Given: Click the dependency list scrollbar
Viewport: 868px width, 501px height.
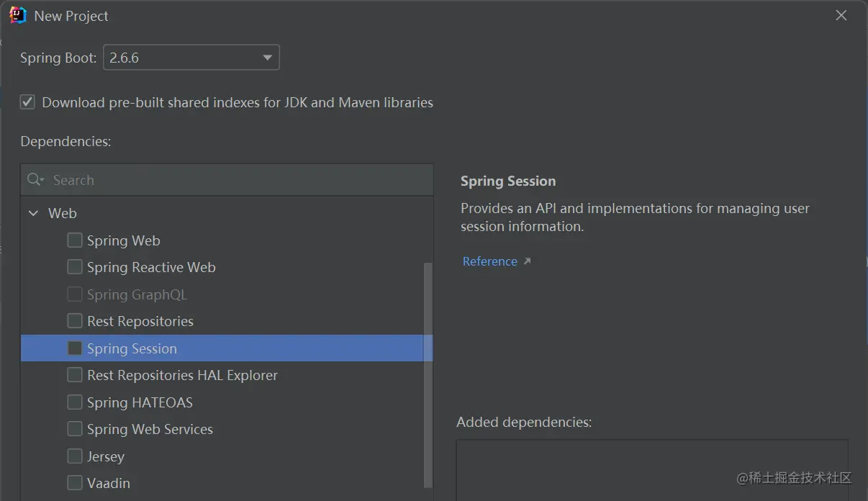Looking at the screenshot, I should pyautogui.click(x=428, y=374).
